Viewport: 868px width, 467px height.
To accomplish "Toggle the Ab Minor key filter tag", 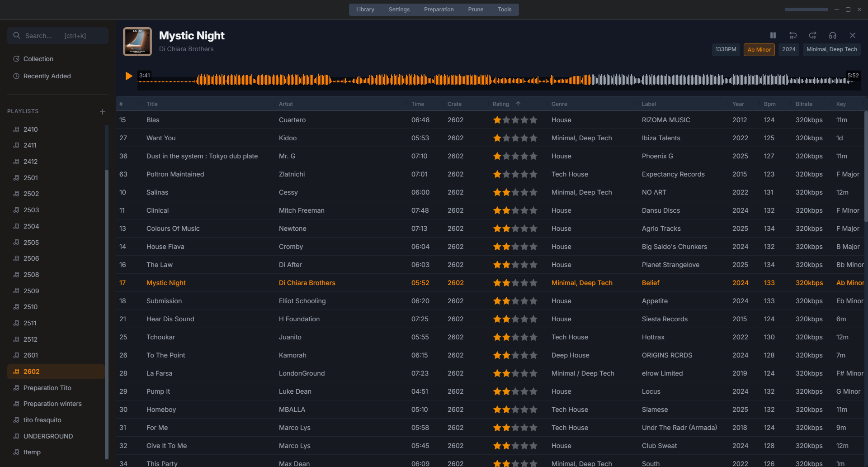I will click(x=759, y=49).
